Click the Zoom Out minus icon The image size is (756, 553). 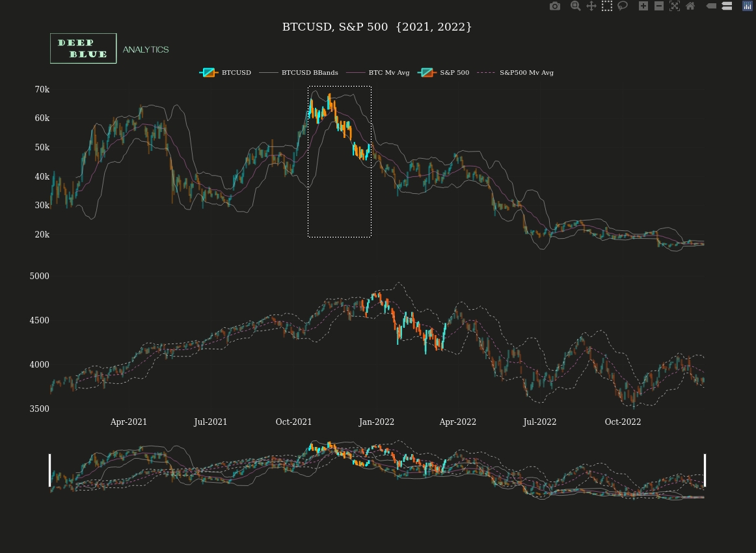click(659, 6)
